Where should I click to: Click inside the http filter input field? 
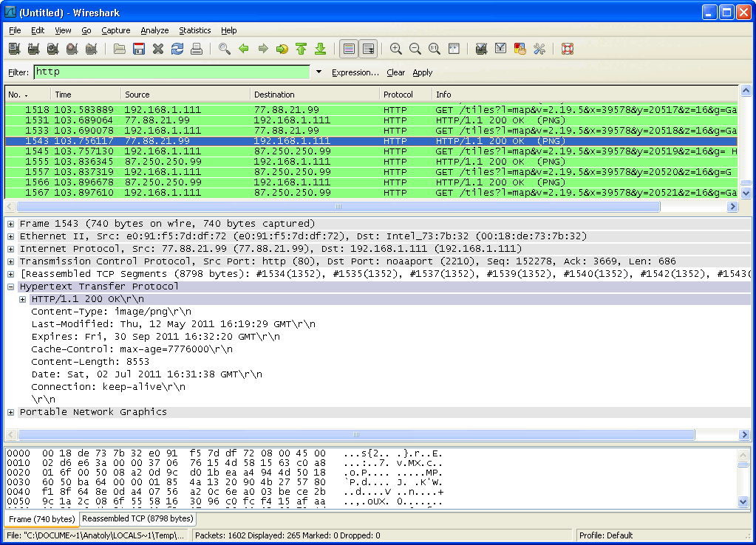click(171, 72)
